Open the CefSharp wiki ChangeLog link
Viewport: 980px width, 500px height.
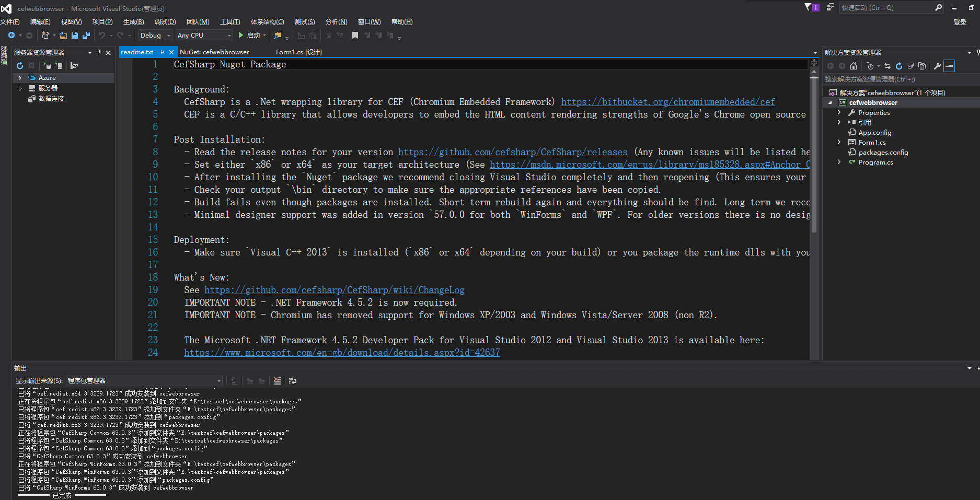point(335,290)
